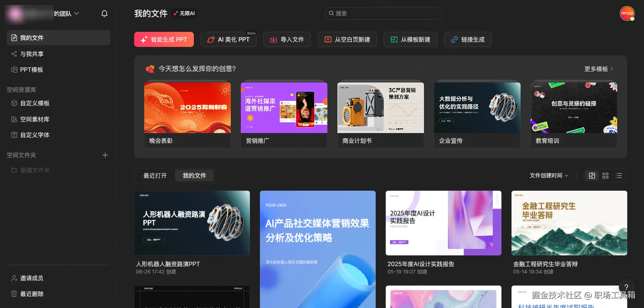Click 链接生成 button
644x308 pixels.
(x=468, y=40)
